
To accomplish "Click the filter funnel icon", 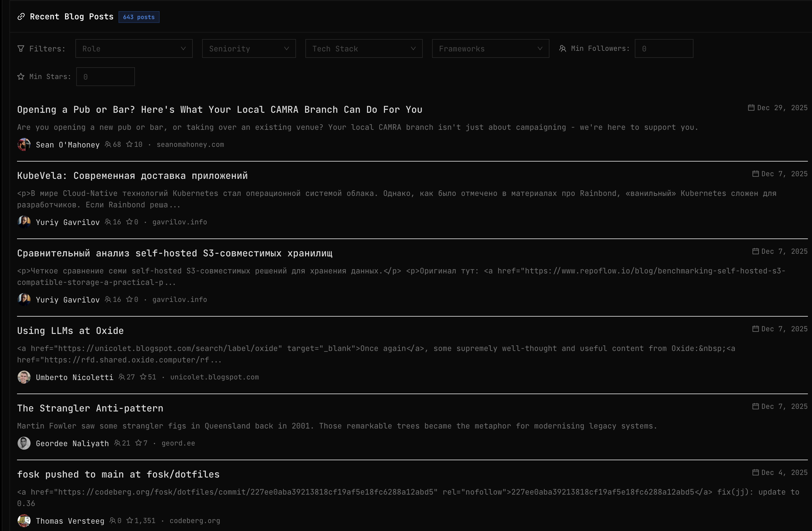I will tap(21, 48).
